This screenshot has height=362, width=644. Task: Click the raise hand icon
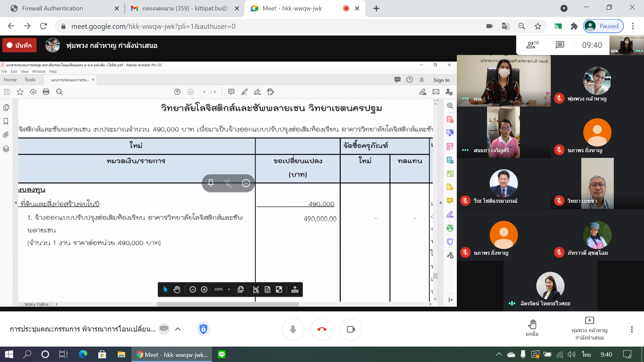point(532,325)
